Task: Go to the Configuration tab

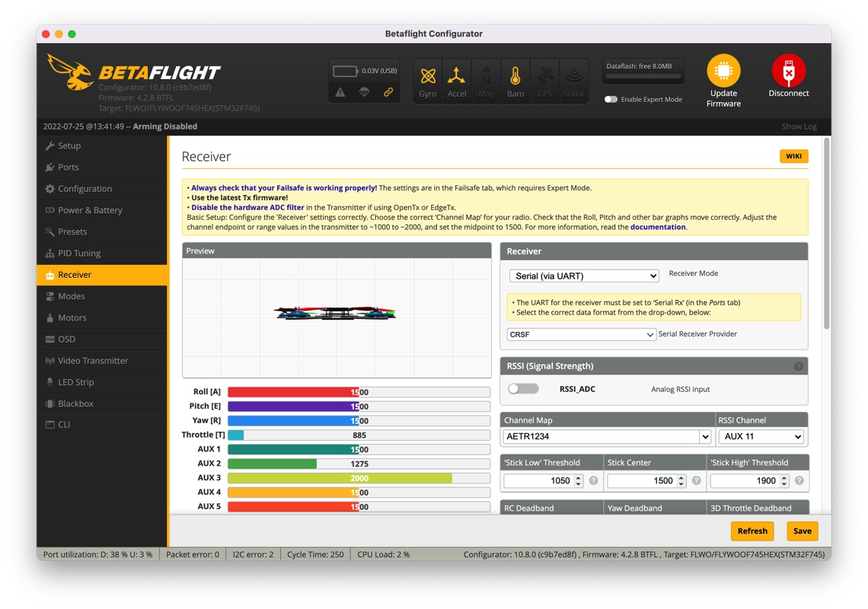Action: (102, 189)
